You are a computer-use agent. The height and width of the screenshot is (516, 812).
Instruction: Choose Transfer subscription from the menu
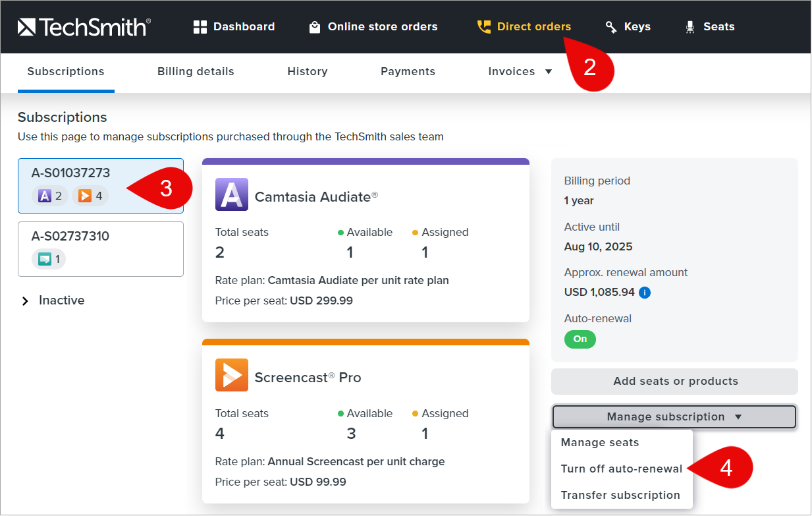click(622, 496)
